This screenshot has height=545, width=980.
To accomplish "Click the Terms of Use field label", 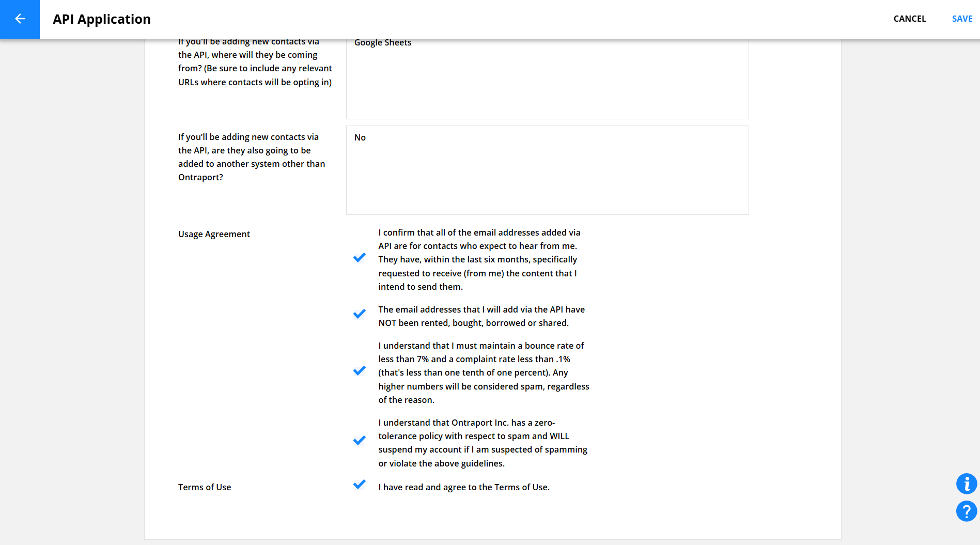I will tap(205, 487).
